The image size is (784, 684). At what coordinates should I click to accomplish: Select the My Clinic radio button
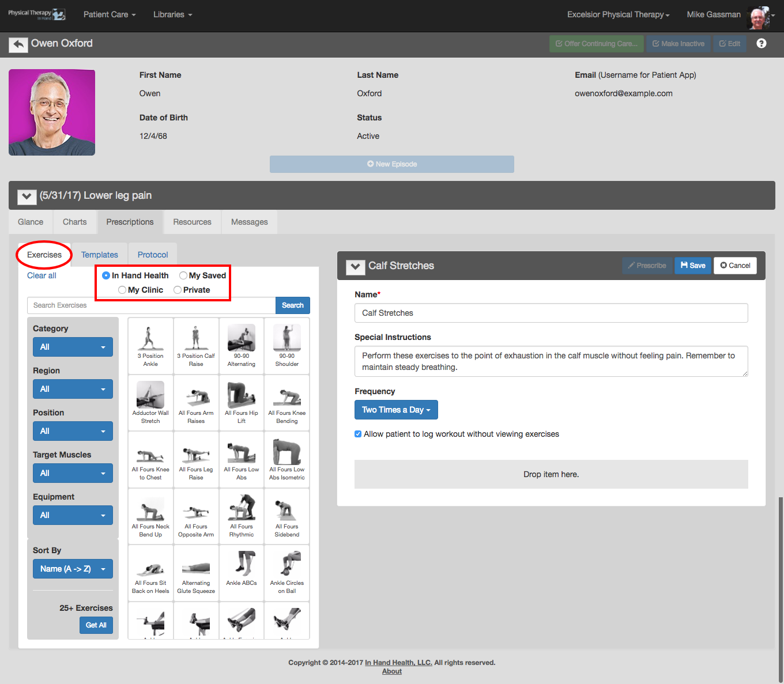122,290
